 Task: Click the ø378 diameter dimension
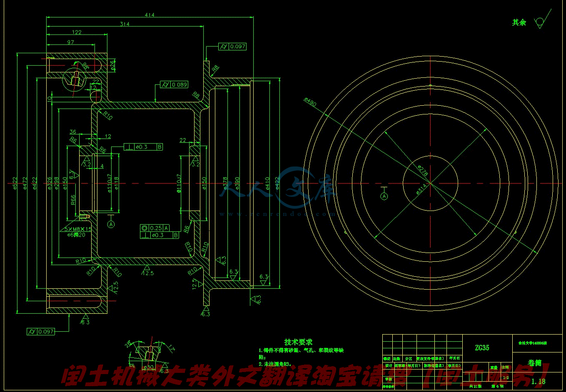click(225, 183)
